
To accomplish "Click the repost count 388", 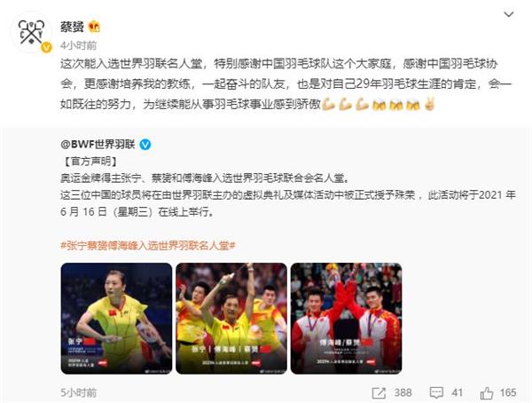I will coord(403,393).
